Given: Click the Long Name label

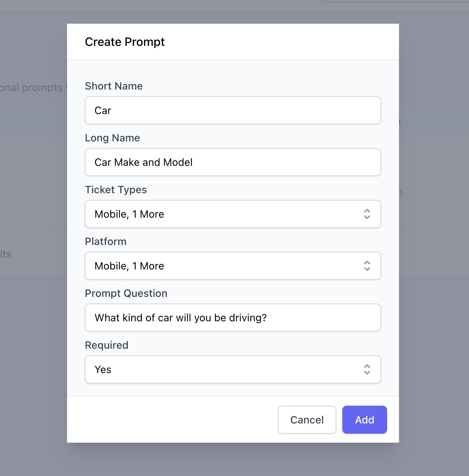Looking at the screenshot, I should (112, 138).
